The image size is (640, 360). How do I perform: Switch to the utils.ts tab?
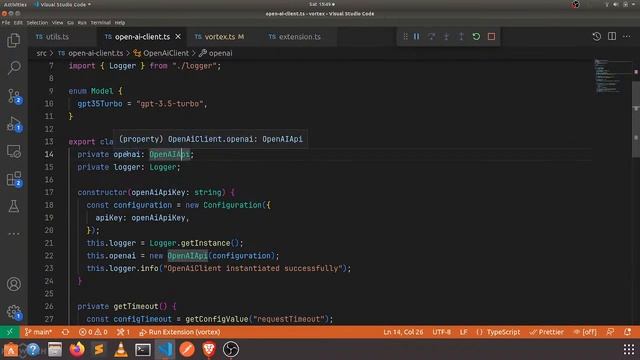click(x=57, y=37)
